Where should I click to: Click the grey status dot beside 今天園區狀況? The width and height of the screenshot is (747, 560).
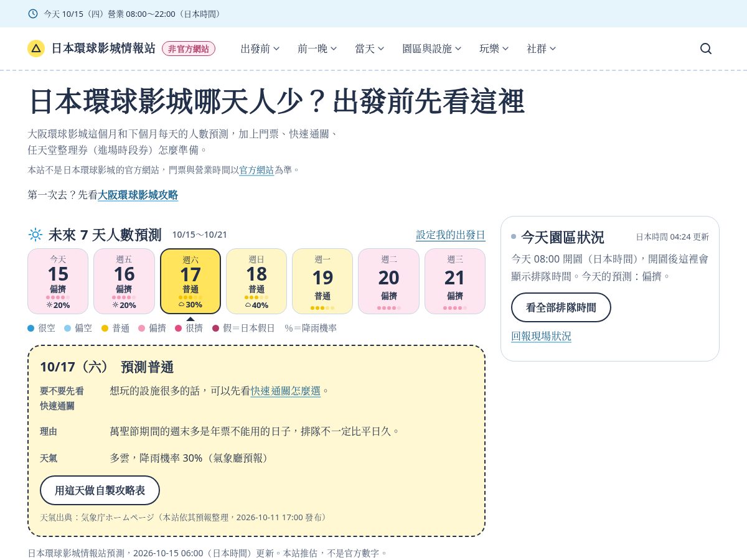(514, 236)
